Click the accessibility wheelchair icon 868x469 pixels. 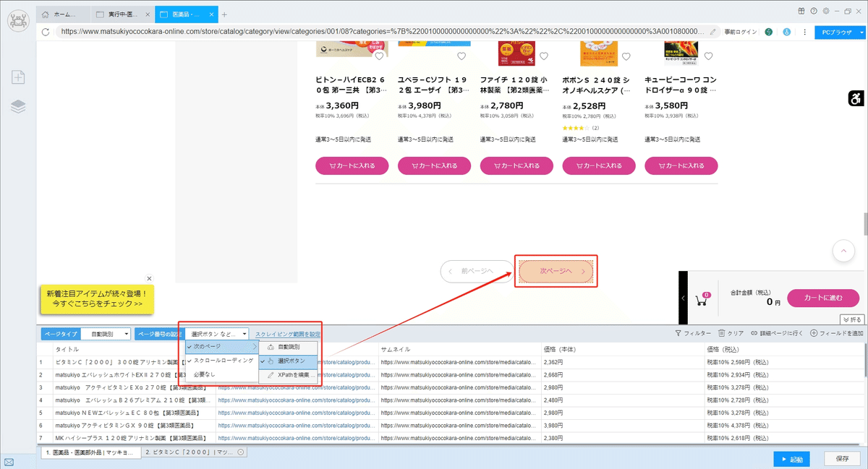click(858, 98)
